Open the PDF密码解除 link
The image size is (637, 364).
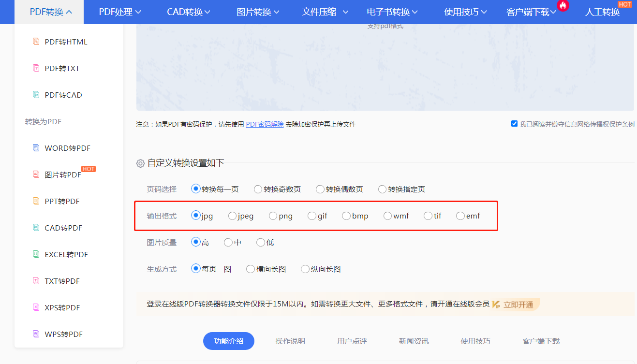coord(265,124)
